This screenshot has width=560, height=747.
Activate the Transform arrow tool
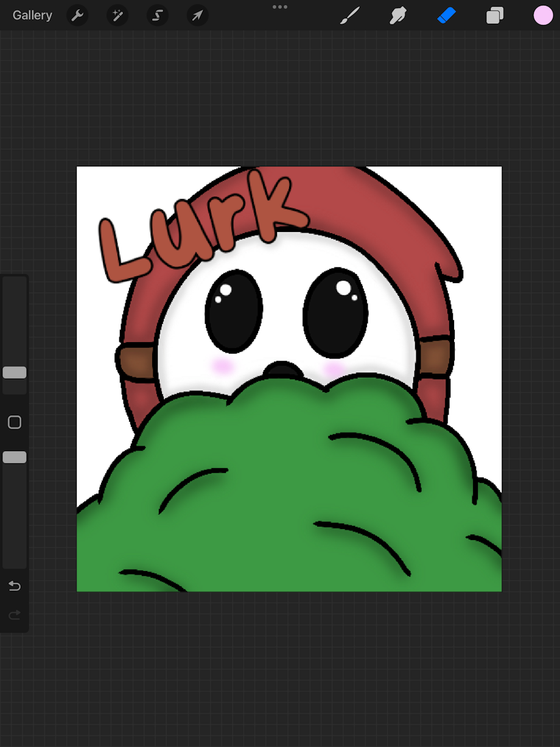tap(197, 15)
